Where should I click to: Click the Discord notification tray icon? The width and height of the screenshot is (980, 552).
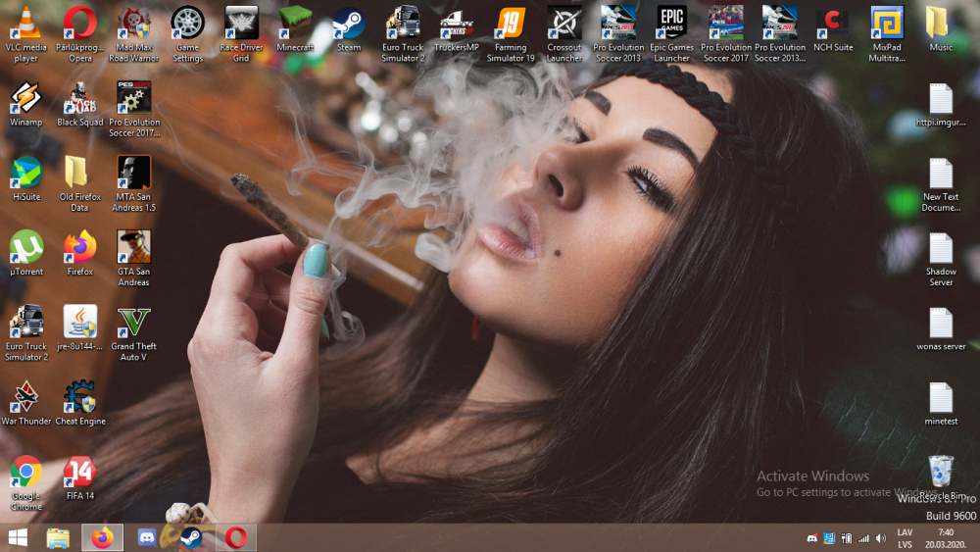click(x=811, y=538)
